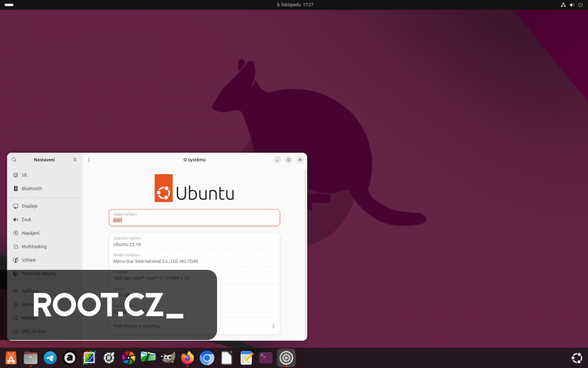Open the hamburger menu beside Nastavení title
The image size is (588, 368).
click(x=75, y=160)
